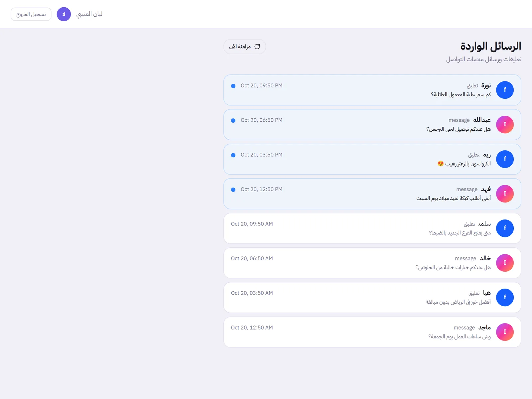532x399 pixels.
Task: Click Facebook icon on سلمى's comment
Action: point(505,228)
